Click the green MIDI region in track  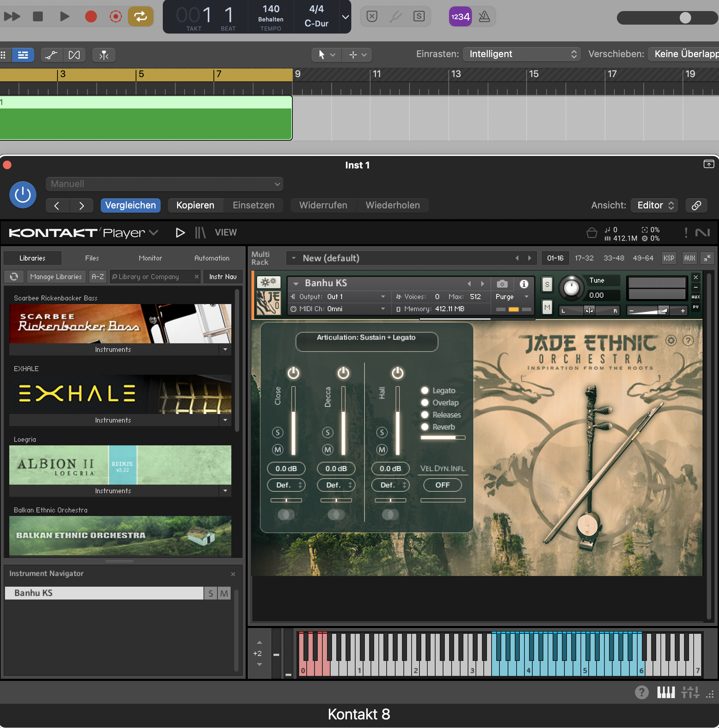click(x=146, y=118)
